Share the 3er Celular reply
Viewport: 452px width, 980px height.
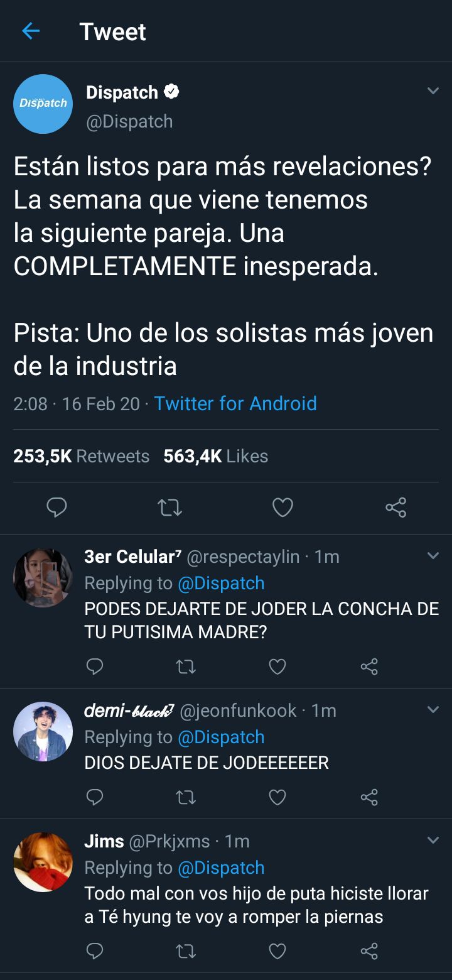[369, 667]
